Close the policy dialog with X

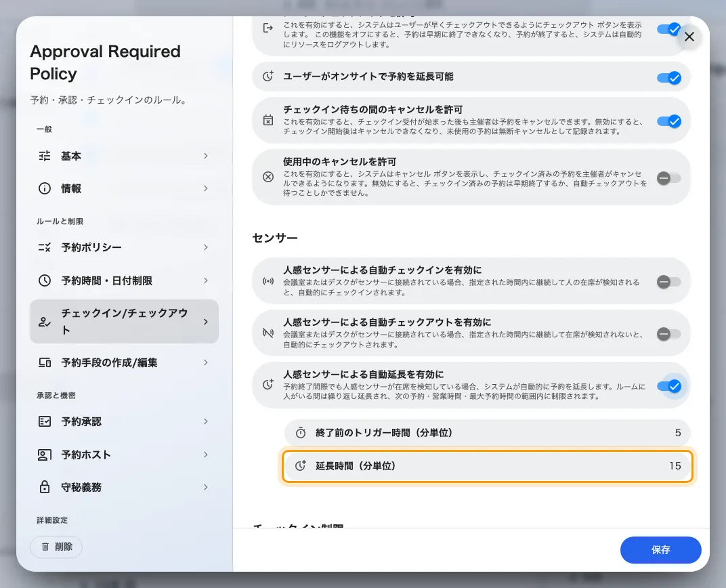689,37
